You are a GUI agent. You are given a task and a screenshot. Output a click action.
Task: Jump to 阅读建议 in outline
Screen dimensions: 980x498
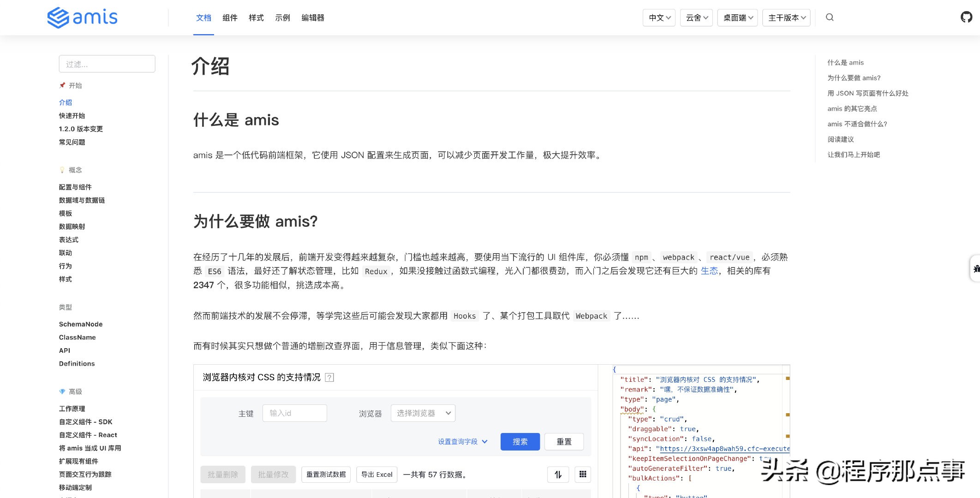(841, 139)
